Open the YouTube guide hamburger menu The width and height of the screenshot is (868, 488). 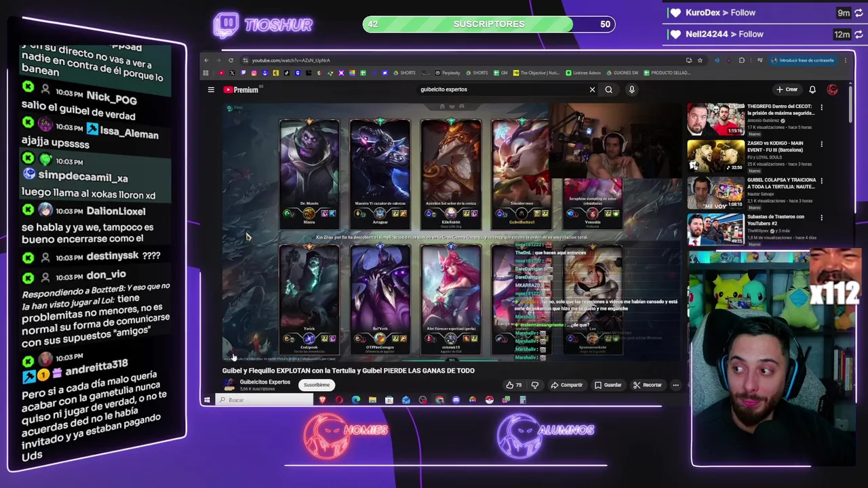click(211, 89)
